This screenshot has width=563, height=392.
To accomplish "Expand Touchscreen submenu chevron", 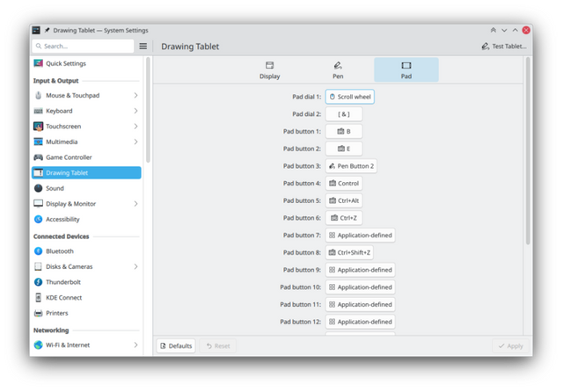I will tap(135, 127).
